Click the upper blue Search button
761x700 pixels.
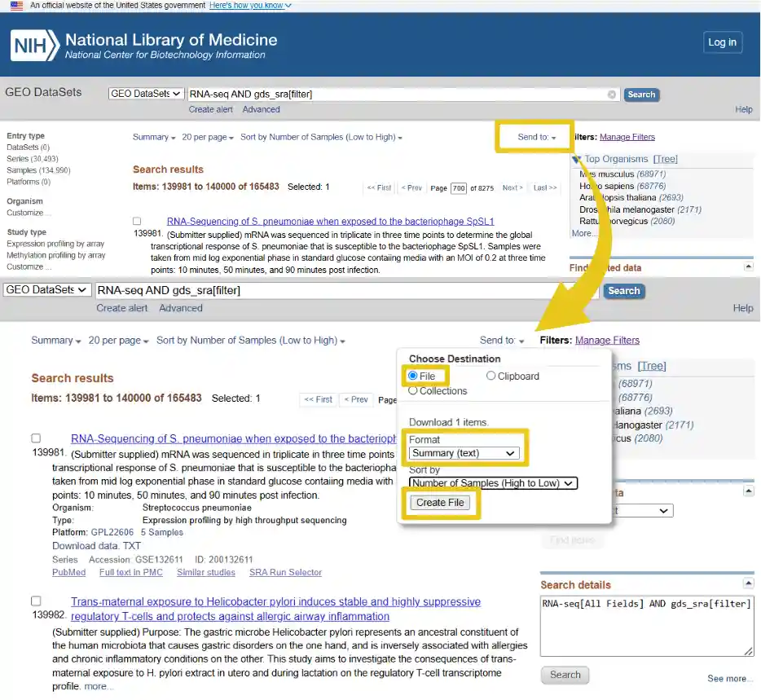tap(641, 95)
